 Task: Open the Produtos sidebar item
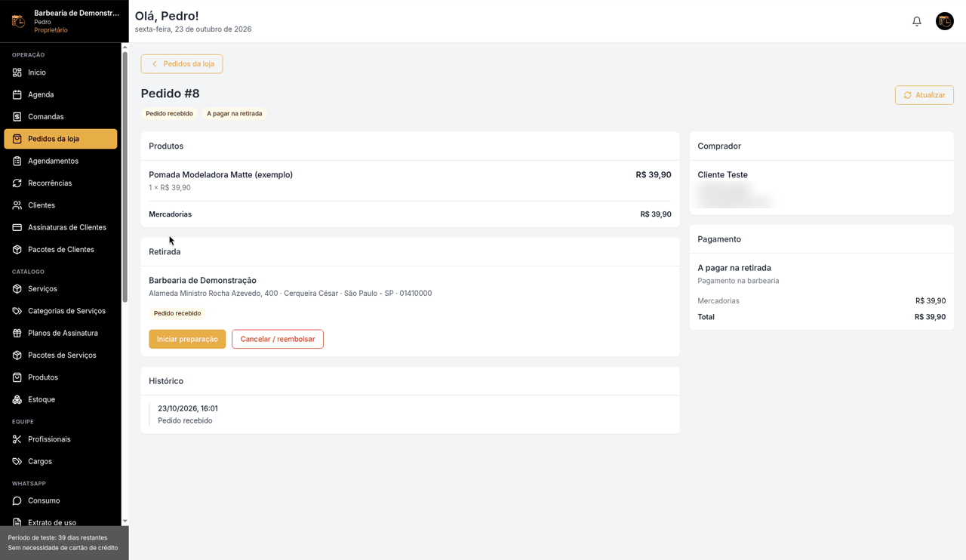click(60, 377)
